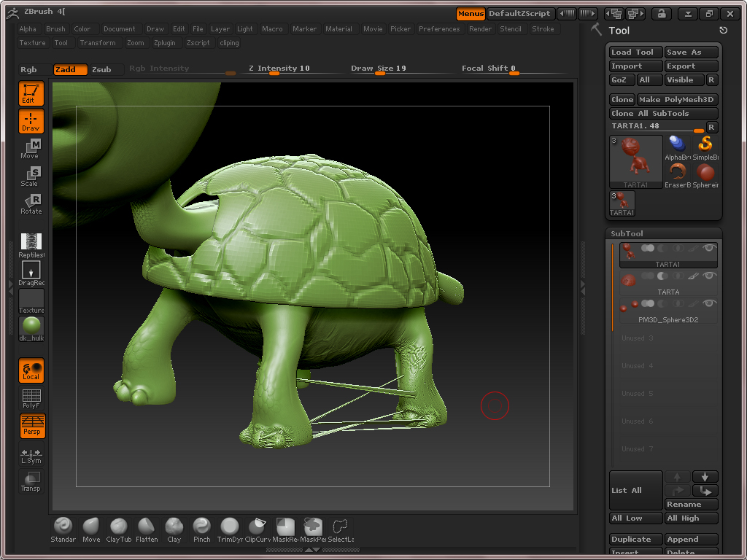Select the Rotate tool
747x560 pixels.
(x=31, y=204)
